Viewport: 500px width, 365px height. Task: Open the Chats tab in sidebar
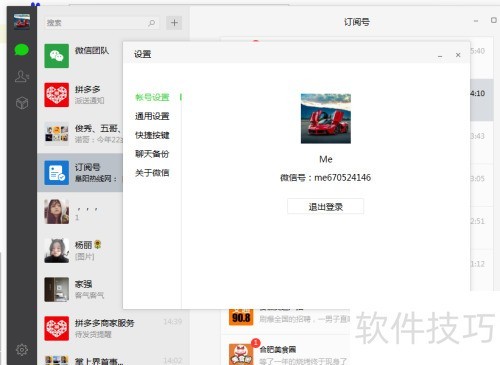[x=22, y=50]
